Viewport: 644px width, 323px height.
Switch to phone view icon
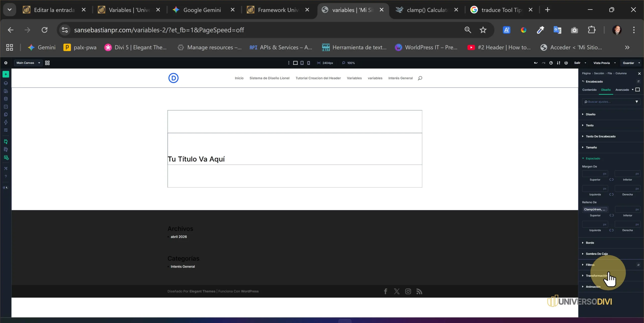tap(309, 63)
